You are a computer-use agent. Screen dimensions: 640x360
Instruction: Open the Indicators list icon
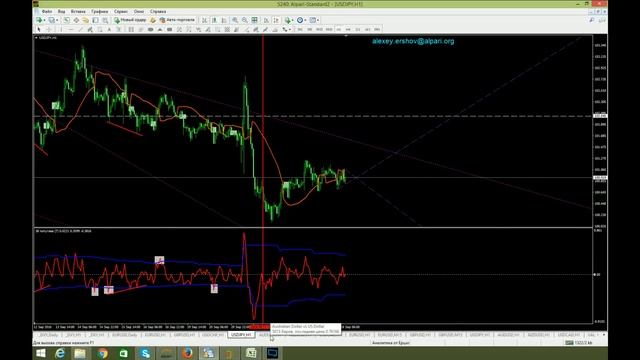[287, 20]
